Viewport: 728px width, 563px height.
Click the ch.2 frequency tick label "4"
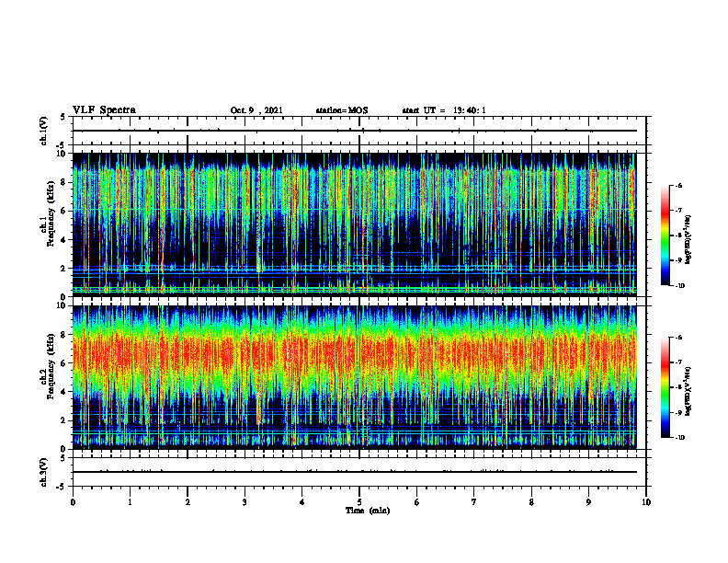(64, 392)
